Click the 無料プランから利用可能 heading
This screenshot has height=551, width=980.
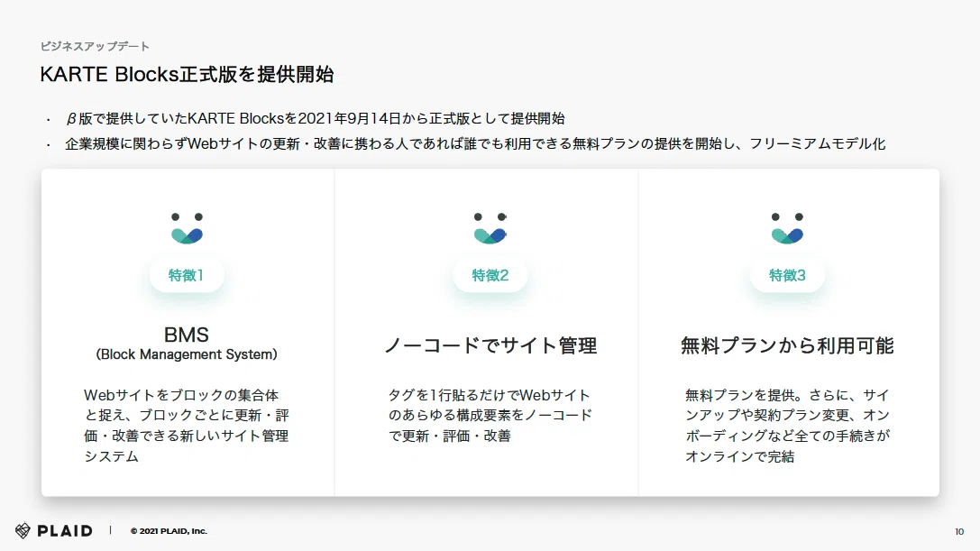pos(787,345)
